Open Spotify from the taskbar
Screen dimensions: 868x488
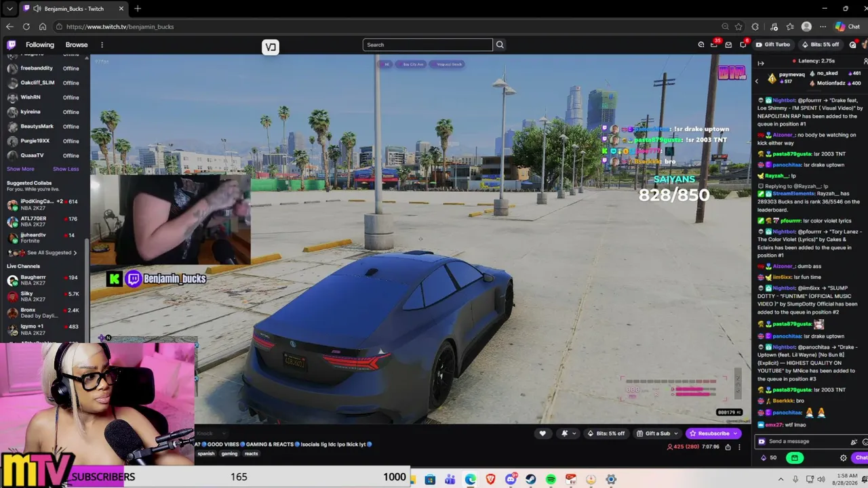(551, 480)
